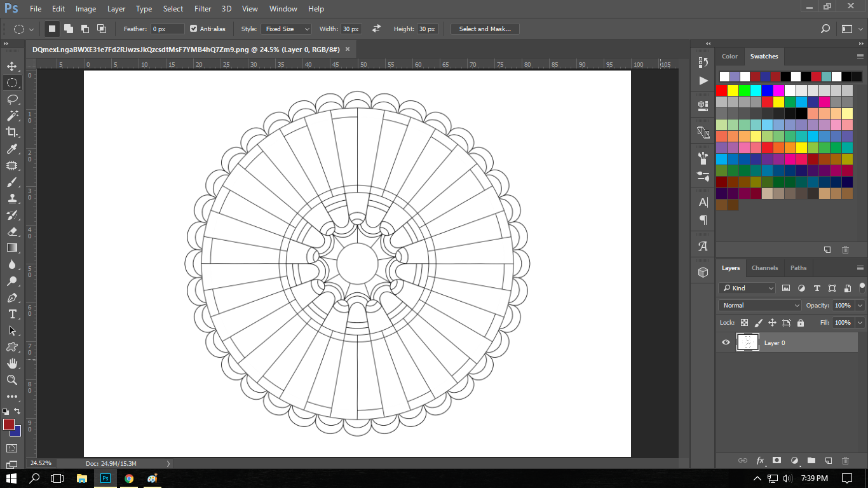The height and width of the screenshot is (488, 868).
Task: Switch to the Paths tab
Action: coord(798,268)
